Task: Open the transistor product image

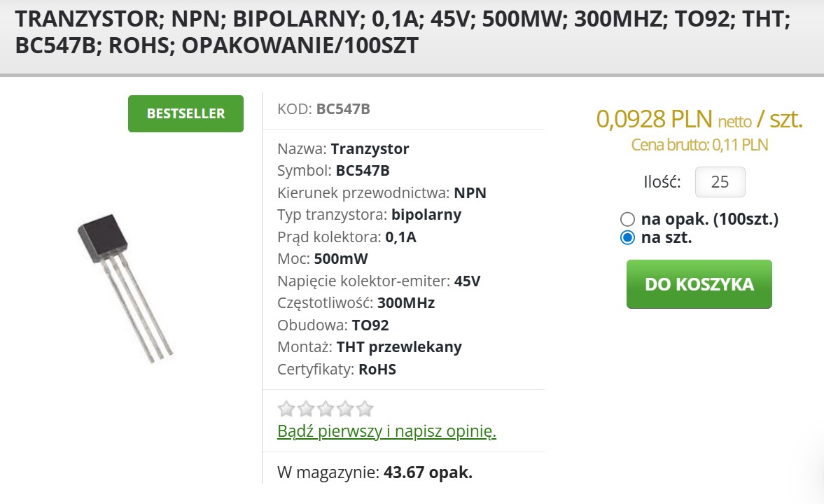Action: (125, 288)
